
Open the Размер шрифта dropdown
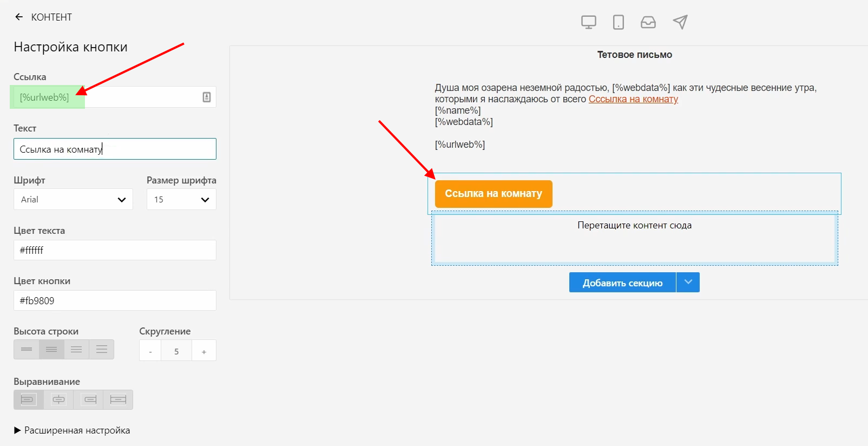181,200
